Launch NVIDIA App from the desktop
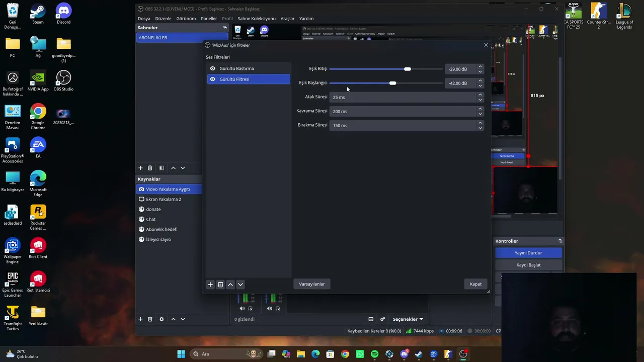 [x=38, y=81]
